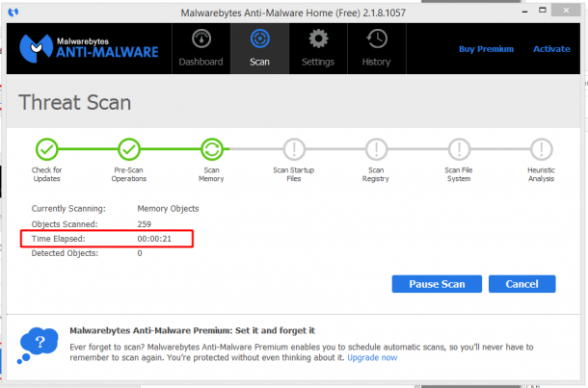Maximize the Malwarebytes window

tap(543, 11)
